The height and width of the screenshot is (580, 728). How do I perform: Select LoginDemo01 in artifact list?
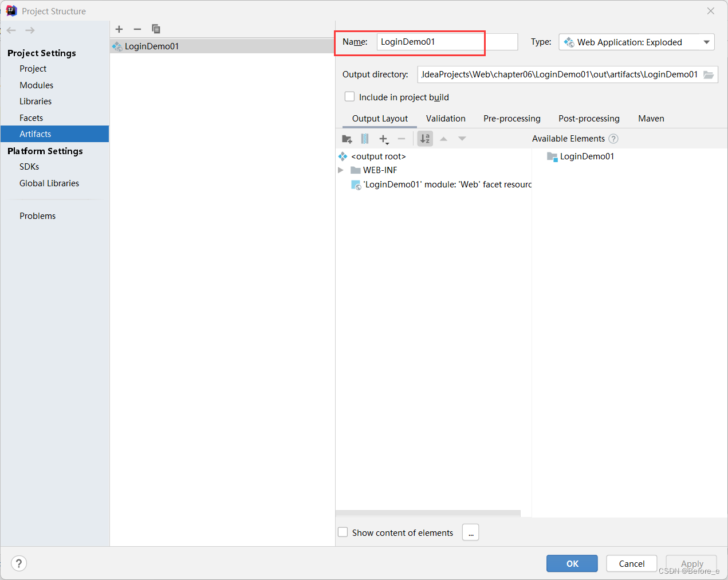click(222, 46)
